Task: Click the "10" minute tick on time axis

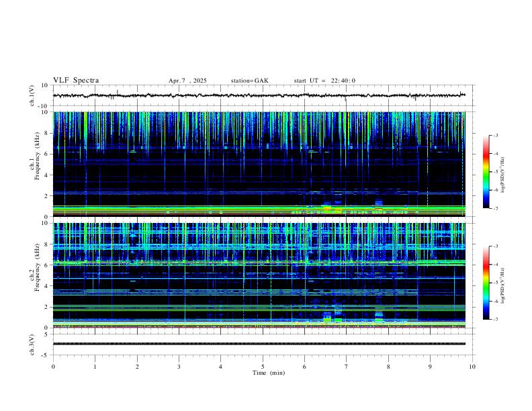Action: click(x=472, y=367)
